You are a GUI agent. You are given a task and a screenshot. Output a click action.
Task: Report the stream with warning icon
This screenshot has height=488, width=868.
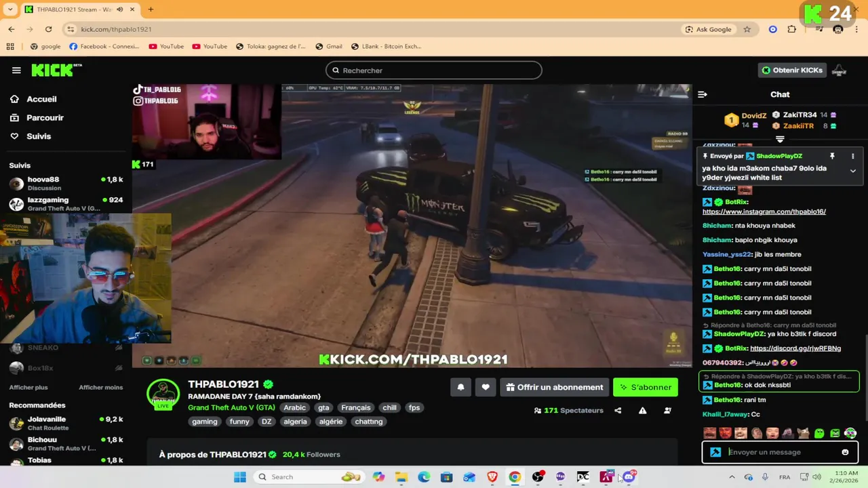[x=642, y=411]
